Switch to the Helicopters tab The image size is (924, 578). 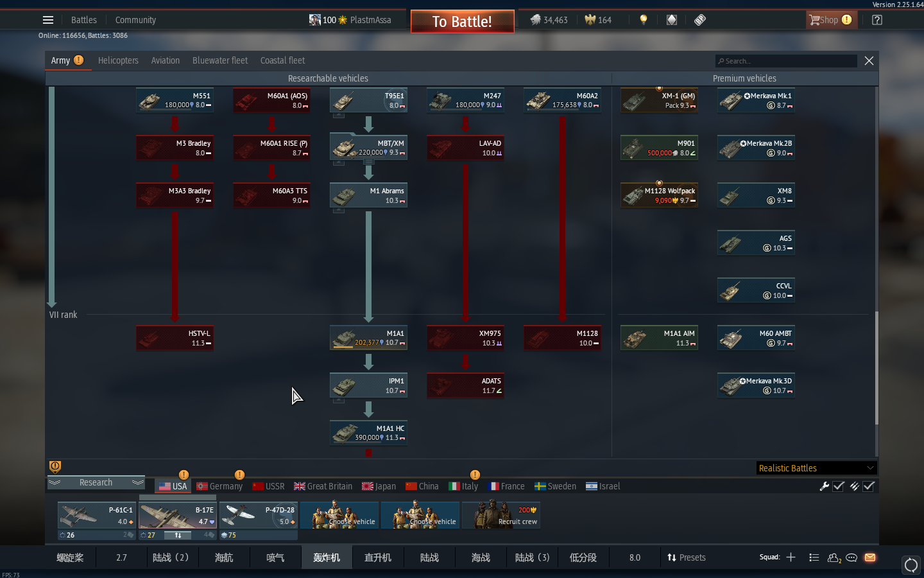pyautogui.click(x=118, y=60)
